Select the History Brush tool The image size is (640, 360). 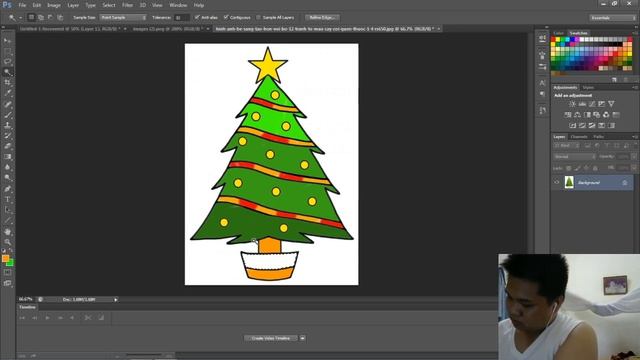tap(7, 136)
